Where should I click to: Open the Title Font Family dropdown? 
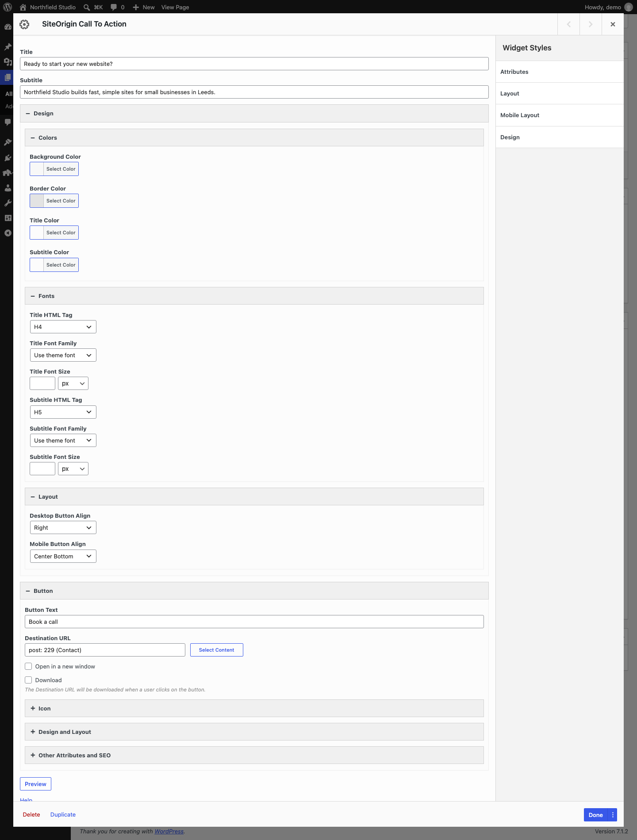tap(63, 355)
